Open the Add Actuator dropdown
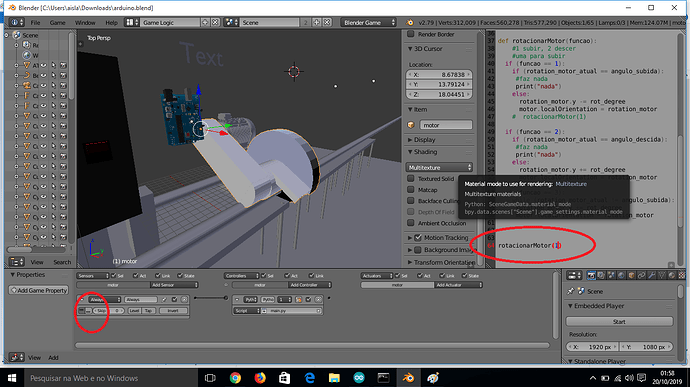Viewport: 690px width, 387px height. (x=458, y=285)
